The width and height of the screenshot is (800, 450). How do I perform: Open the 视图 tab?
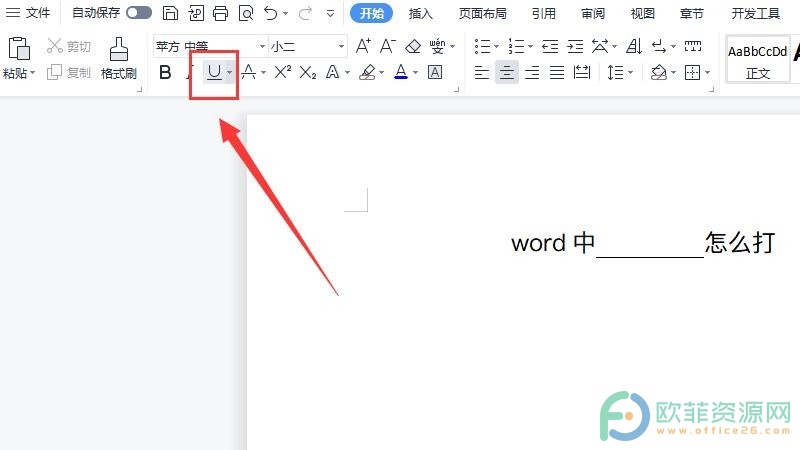[642, 14]
